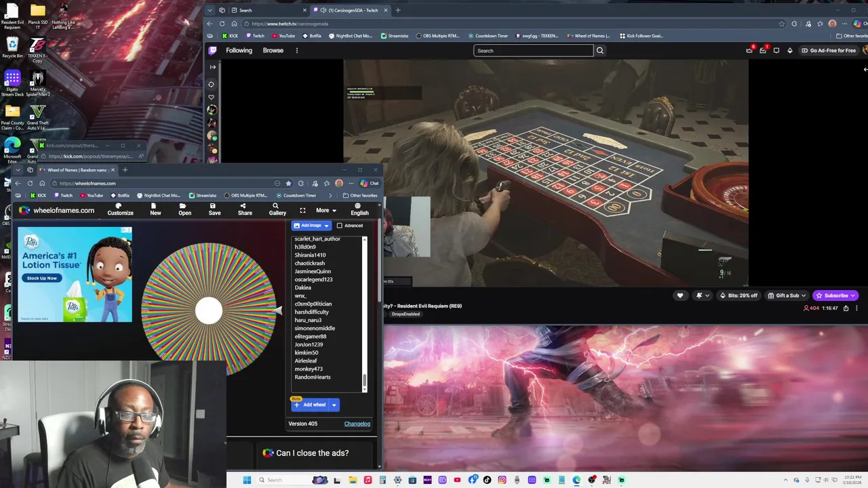The width and height of the screenshot is (868, 488).
Task: Open Twitch top nav more dots
Action: 296,50
